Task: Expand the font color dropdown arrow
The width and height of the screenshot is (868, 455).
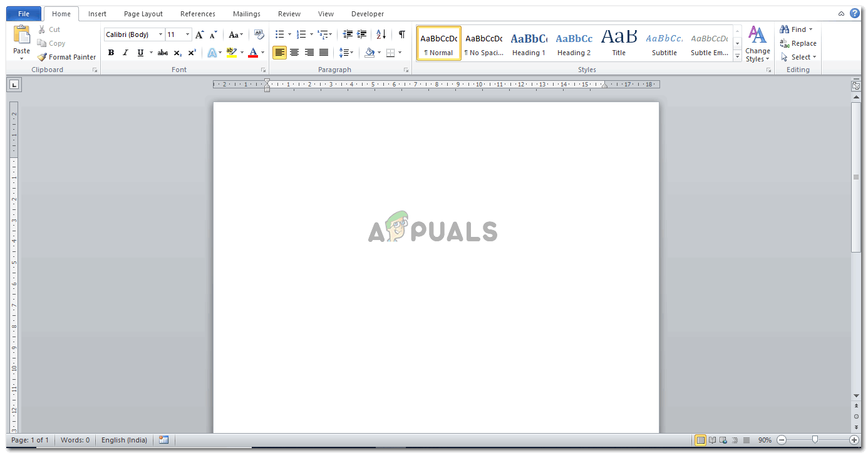Action: click(263, 53)
